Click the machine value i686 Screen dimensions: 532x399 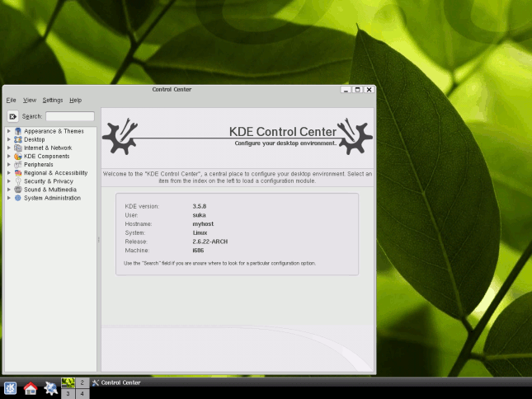[x=198, y=250]
